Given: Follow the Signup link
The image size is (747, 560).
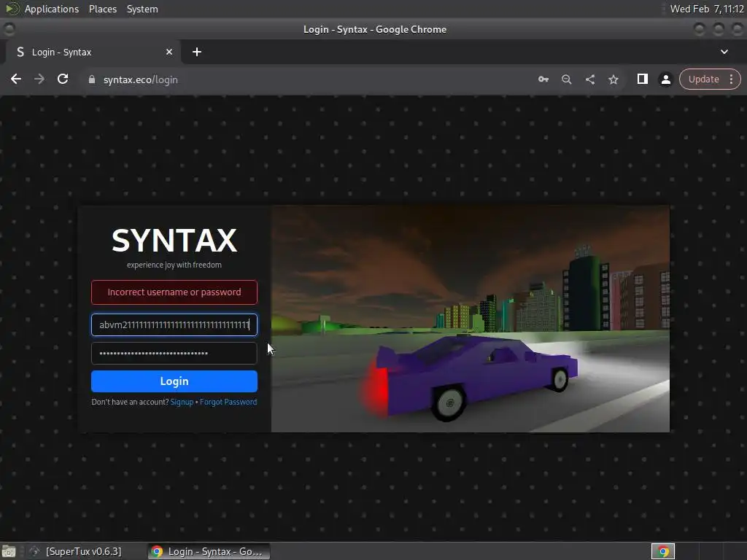Looking at the screenshot, I should [x=182, y=402].
